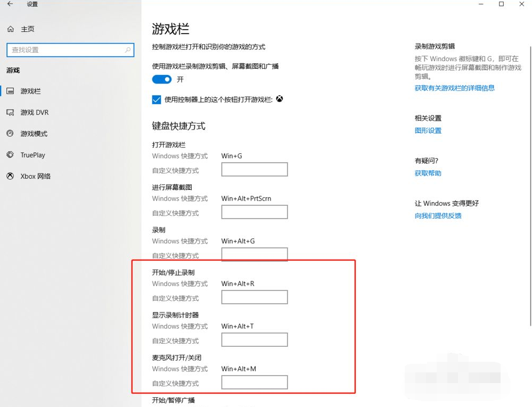Image resolution: width=532 pixels, height=407 pixels.
Task: Click custom shortcut field for open game bar
Action: click(x=255, y=170)
